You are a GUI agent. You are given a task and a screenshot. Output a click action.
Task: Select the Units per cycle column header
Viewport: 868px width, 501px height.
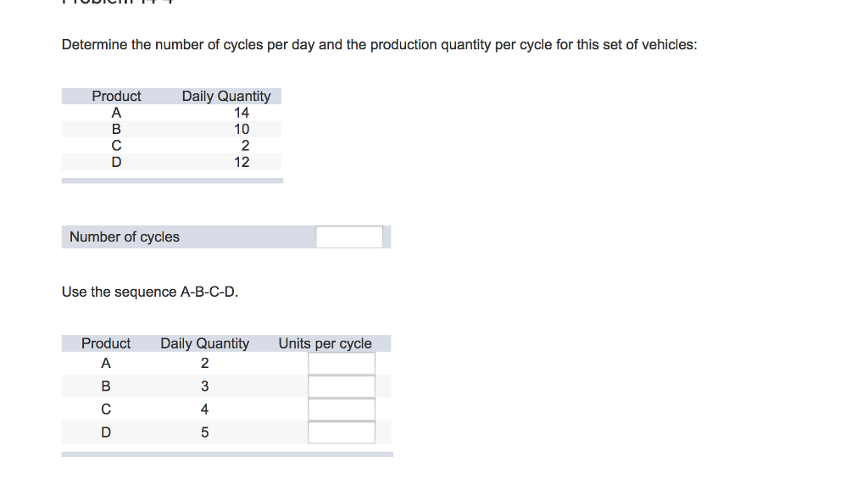pos(325,343)
